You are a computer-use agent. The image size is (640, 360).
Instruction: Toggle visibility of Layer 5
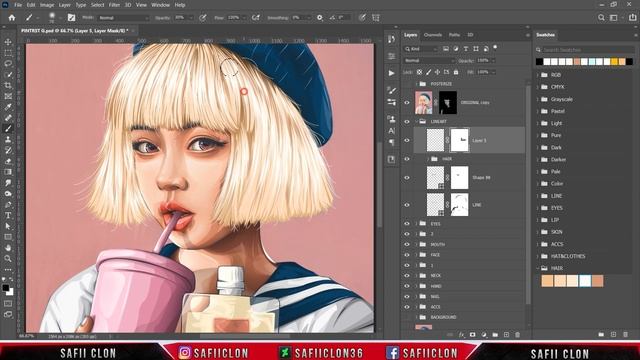pos(407,140)
